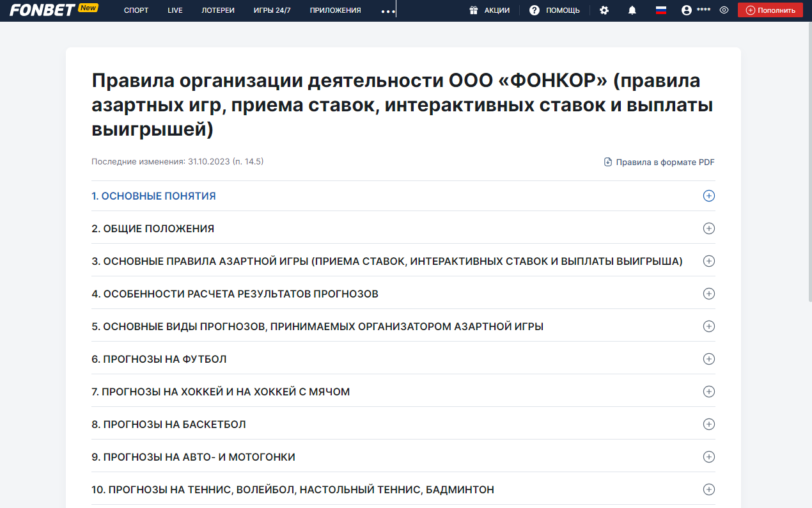
Task: Open the gift icon next to АКЦИИ
Action: [474, 10]
